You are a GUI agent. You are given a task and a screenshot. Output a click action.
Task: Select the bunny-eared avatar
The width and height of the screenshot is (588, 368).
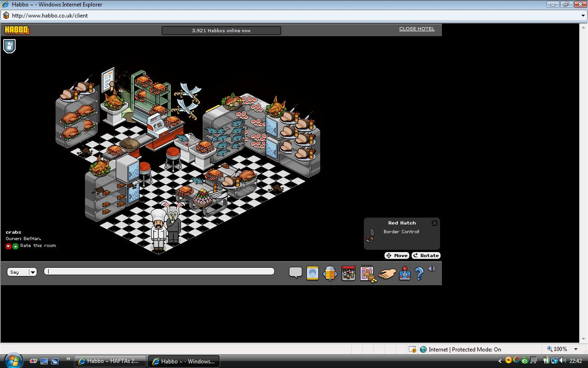pyautogui.click(x=174, y=223)
